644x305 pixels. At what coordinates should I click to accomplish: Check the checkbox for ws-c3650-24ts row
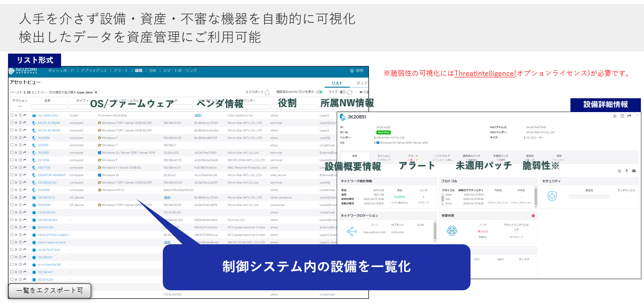point(12,115)
